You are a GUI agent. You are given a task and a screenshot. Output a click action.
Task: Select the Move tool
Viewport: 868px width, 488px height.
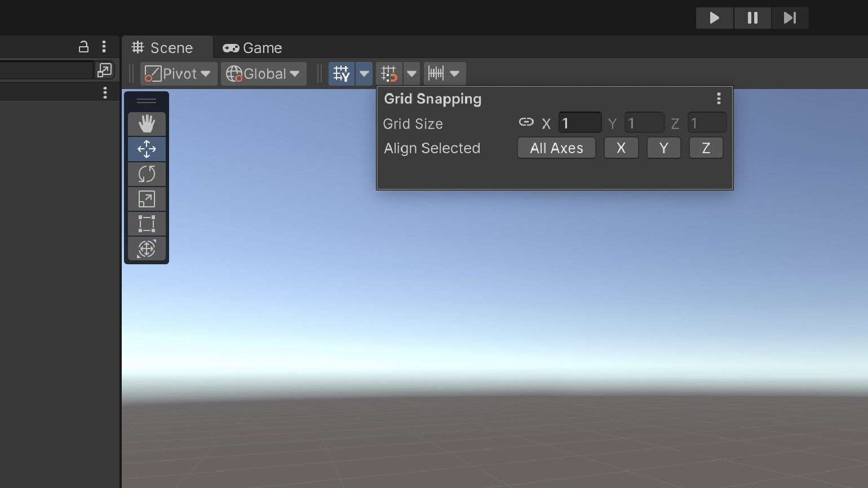[x=147, y=149]
